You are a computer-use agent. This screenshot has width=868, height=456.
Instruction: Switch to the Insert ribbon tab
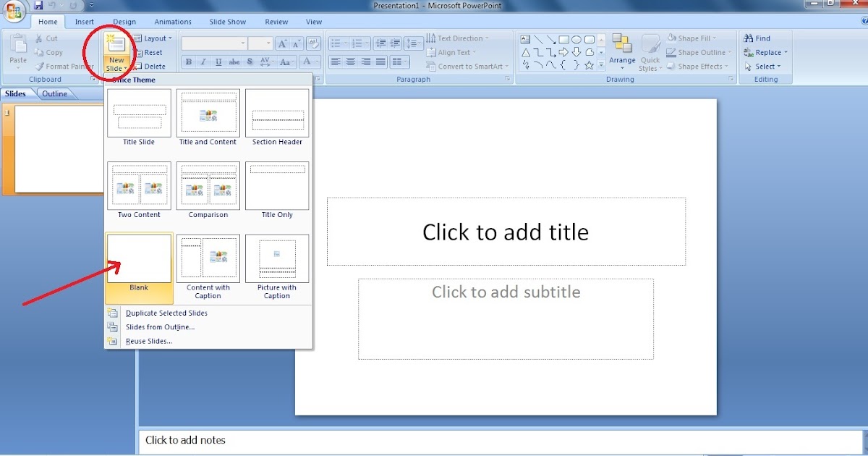pyautogui.click(x=85, y=22)
